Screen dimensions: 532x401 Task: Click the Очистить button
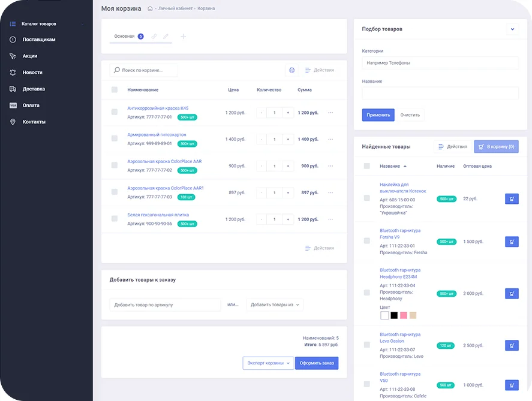point(410,115)
